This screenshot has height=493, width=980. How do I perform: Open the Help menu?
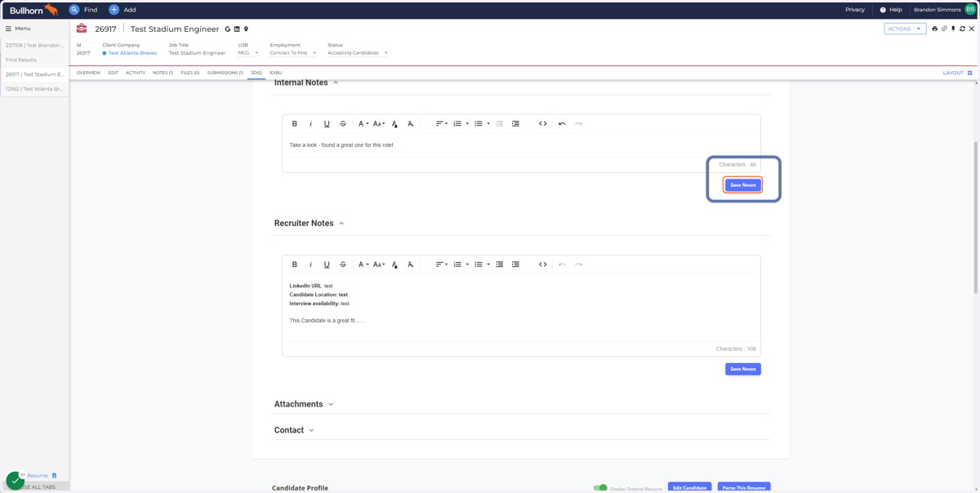[891, 10]
